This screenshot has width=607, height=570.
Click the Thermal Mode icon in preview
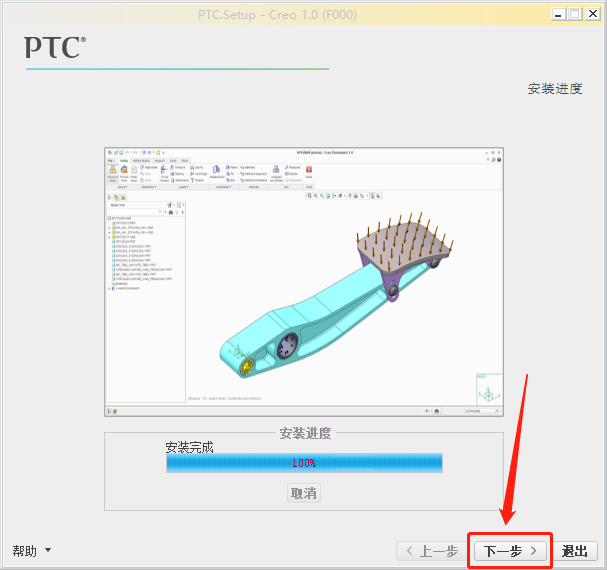click(x=124, y=170)
